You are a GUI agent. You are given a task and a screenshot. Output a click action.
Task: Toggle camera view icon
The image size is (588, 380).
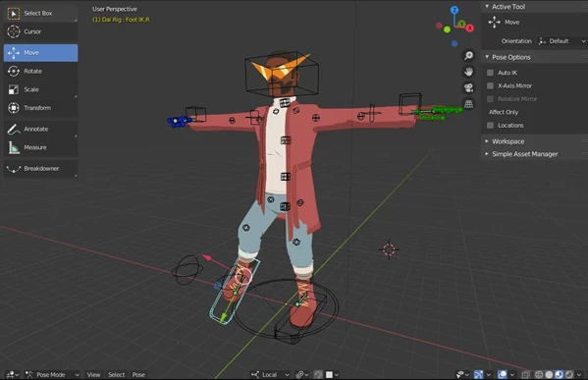click(468, 87)
